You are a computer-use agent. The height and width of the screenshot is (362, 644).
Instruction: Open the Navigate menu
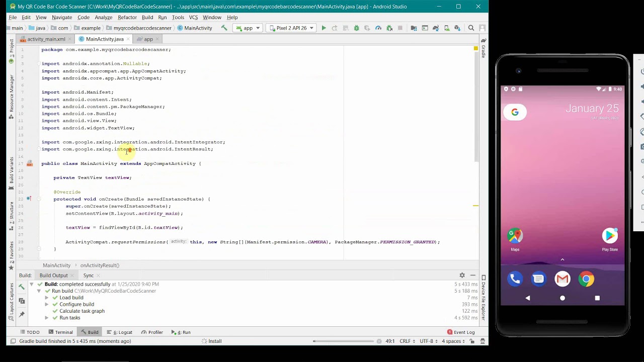62,17
